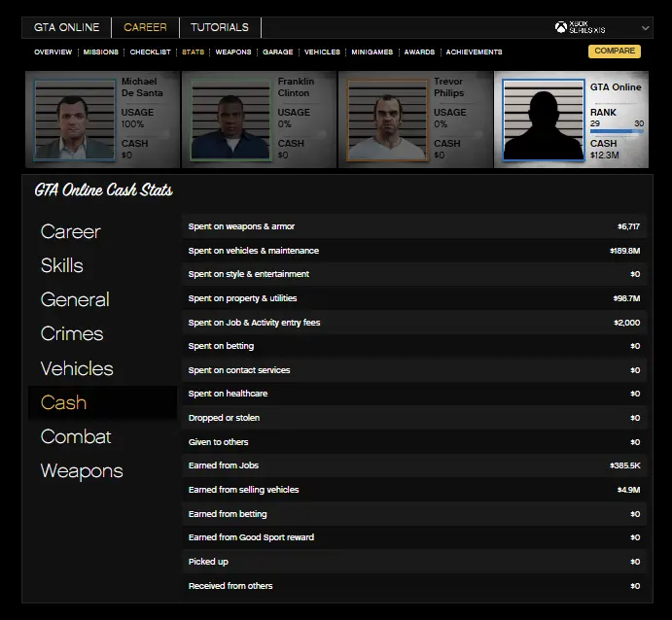Viewport: 672px width, 620px height.
Task: Go to the OVERVIEW sub-menu
Action: coord(53,52)
